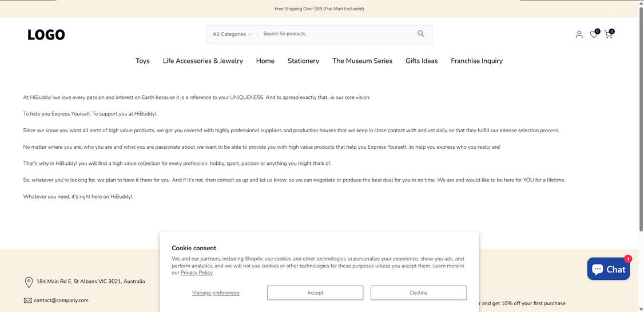Viewport: 644px width, 312px height.
Task: Click paragraph starting 'So, whatever you're looking for'
Action: [x=294, y=180]
